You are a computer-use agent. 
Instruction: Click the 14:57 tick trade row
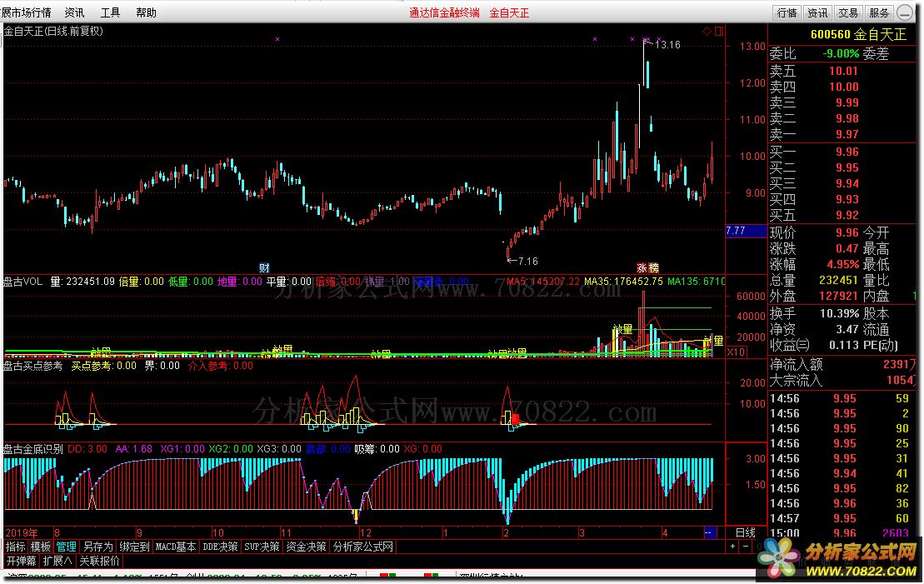pos(843,518)
